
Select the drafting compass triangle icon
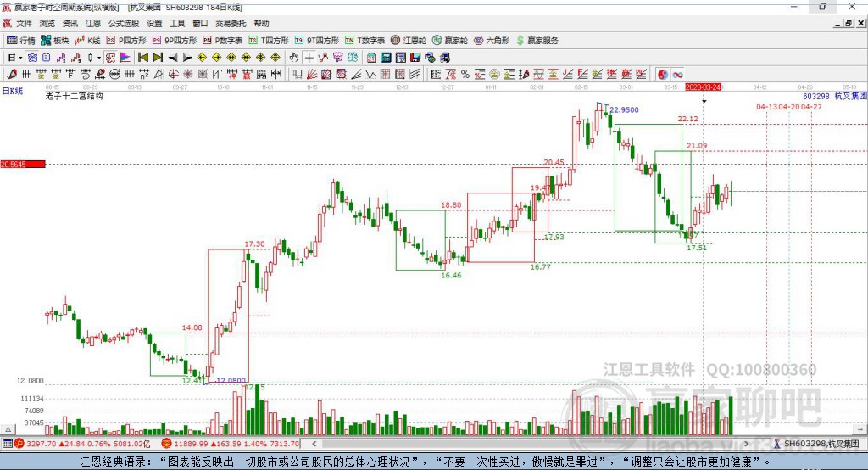point(159,75)
